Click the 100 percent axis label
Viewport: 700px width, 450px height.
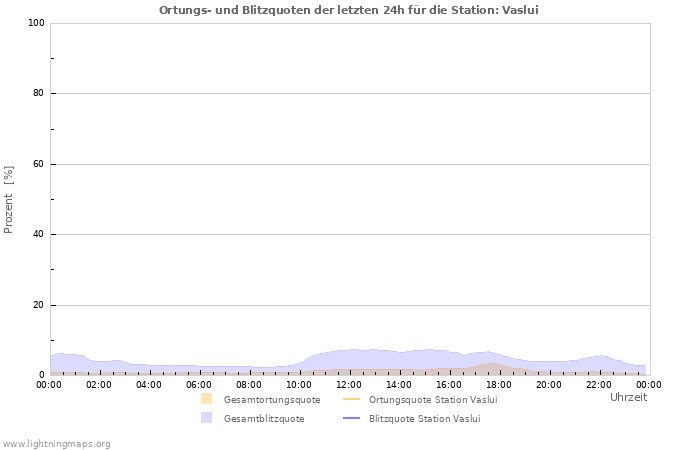[36, 23]
